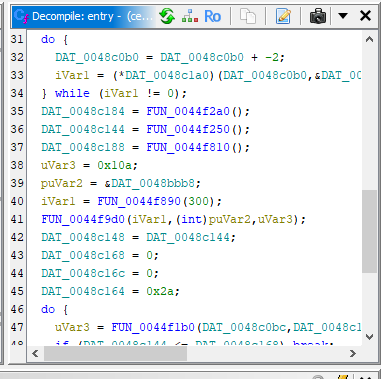Screen dimensions: 381x379
Task: Click DAT_0048c168 on line 43
Action: (83, 255)
